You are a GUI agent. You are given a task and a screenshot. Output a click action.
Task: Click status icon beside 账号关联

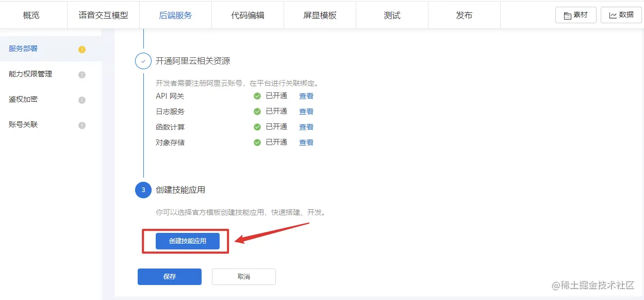coord(81,125)
